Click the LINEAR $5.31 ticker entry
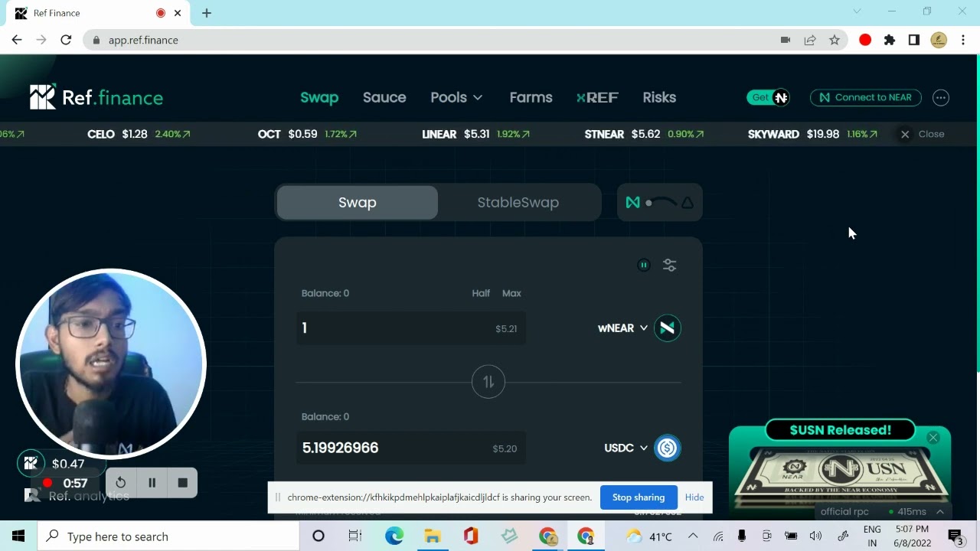 coord(475,134)
